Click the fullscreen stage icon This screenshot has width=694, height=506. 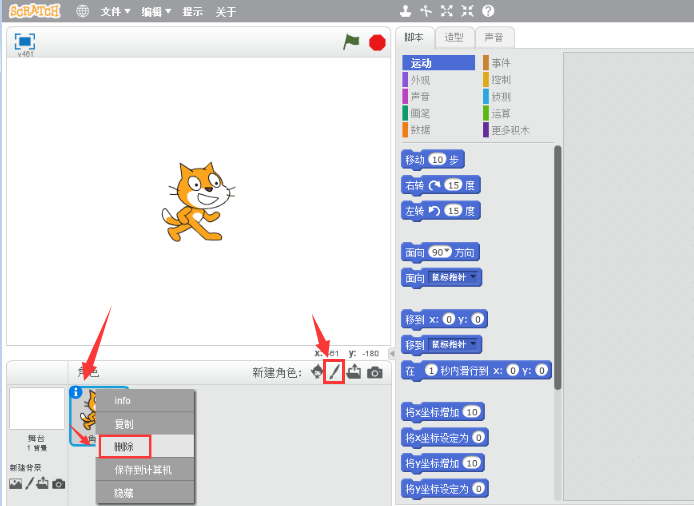point(25,41)
